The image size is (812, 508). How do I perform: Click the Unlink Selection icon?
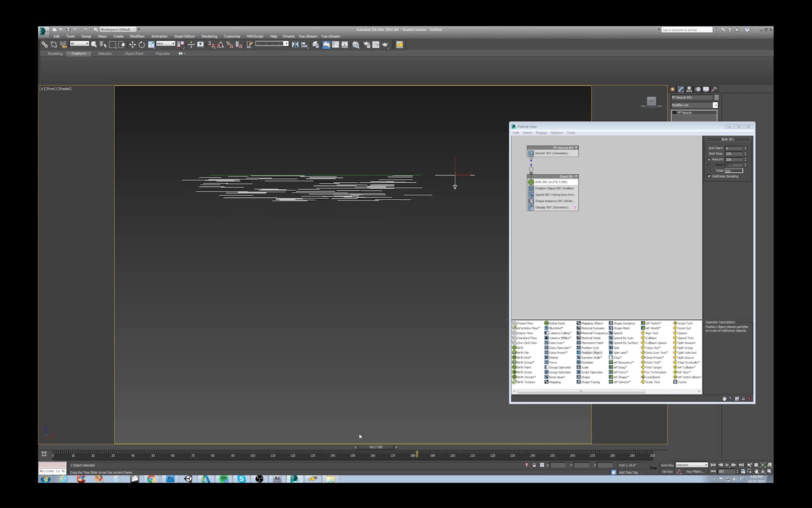[x=54, y=44]
